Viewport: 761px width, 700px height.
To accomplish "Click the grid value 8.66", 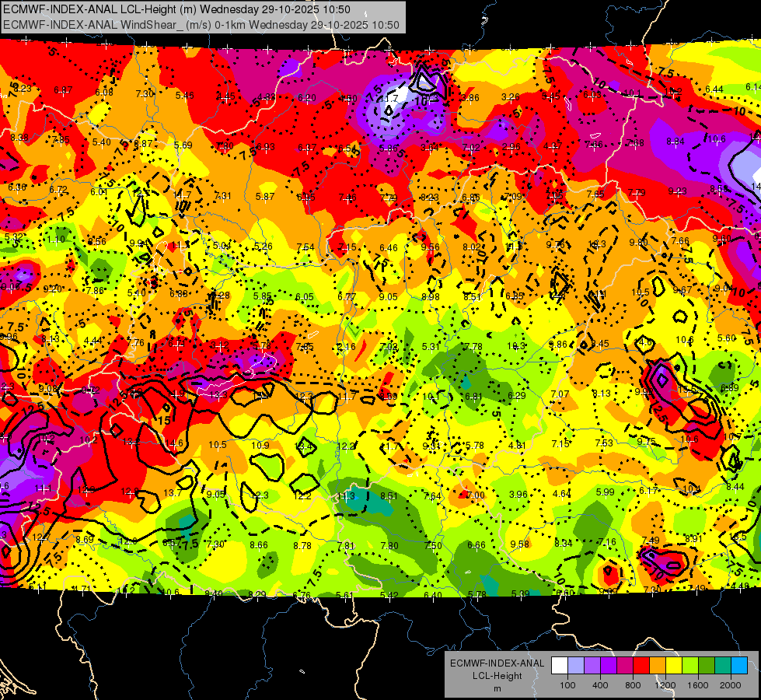I will click(x=259, y=545).
